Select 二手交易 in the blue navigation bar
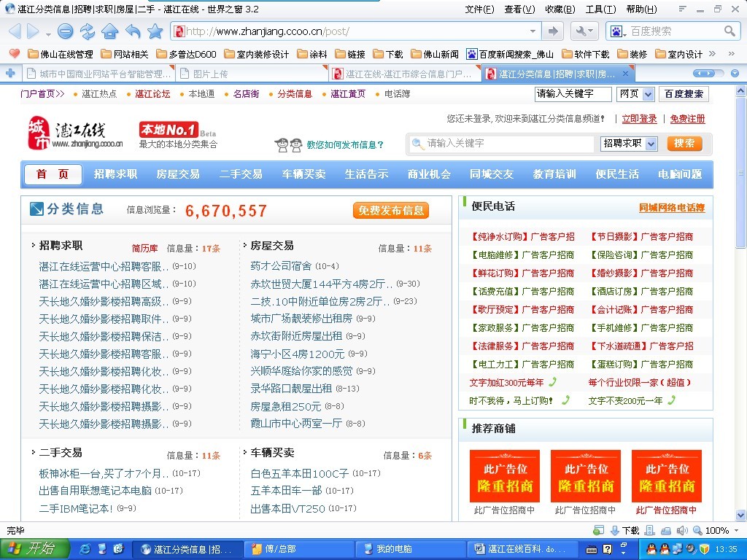 [x=241, y=174]
